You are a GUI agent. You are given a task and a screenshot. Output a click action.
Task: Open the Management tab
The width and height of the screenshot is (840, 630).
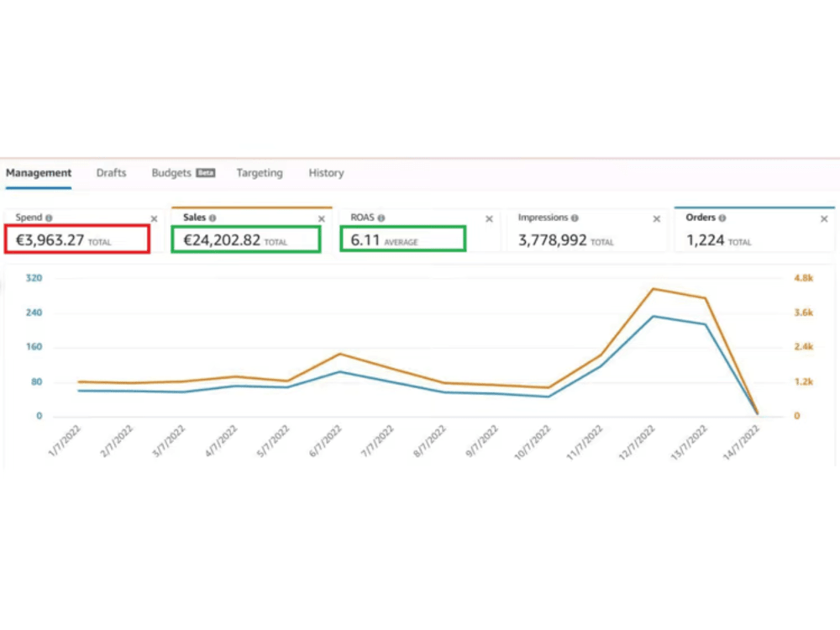[39, 173]
